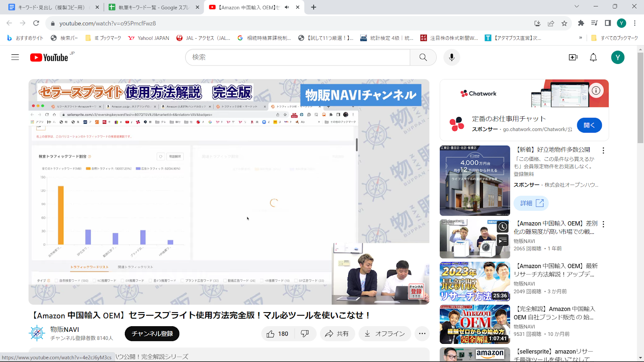Screen dimensions: 644x362
Task: Start voice search with microphone icon
Action: tap(452, 57)
